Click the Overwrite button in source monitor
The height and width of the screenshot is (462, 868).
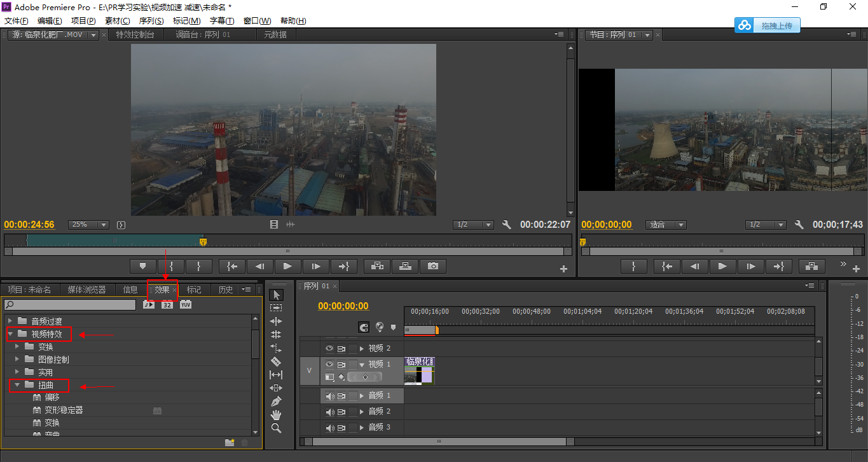coord(405,266)
